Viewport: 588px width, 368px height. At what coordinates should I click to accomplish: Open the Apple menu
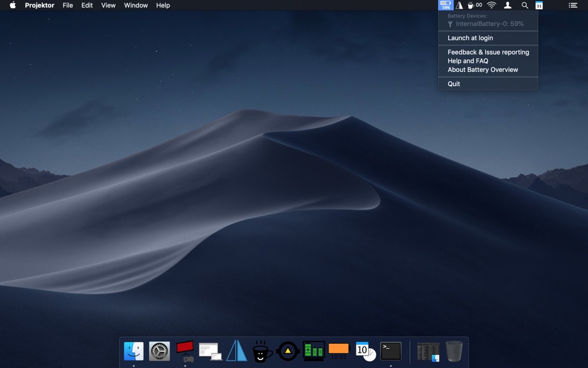pyautogui.click(x=12, y=5)
